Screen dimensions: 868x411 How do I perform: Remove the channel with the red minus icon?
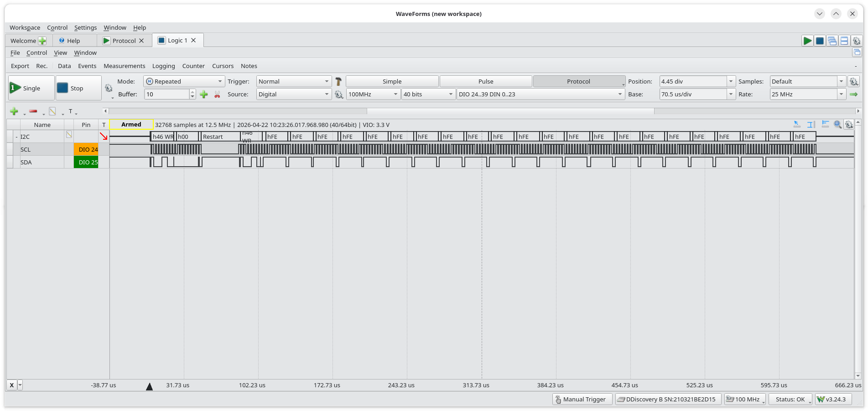click(x=33, y=111)
